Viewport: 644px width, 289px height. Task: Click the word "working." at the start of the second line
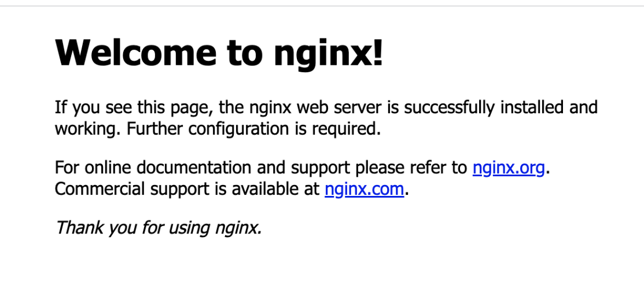coord(89,129)
